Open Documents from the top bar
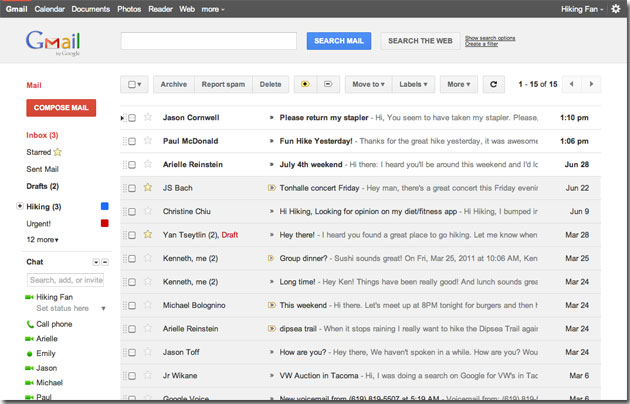Viewport: 630px width, 404px height. point(90,9)
